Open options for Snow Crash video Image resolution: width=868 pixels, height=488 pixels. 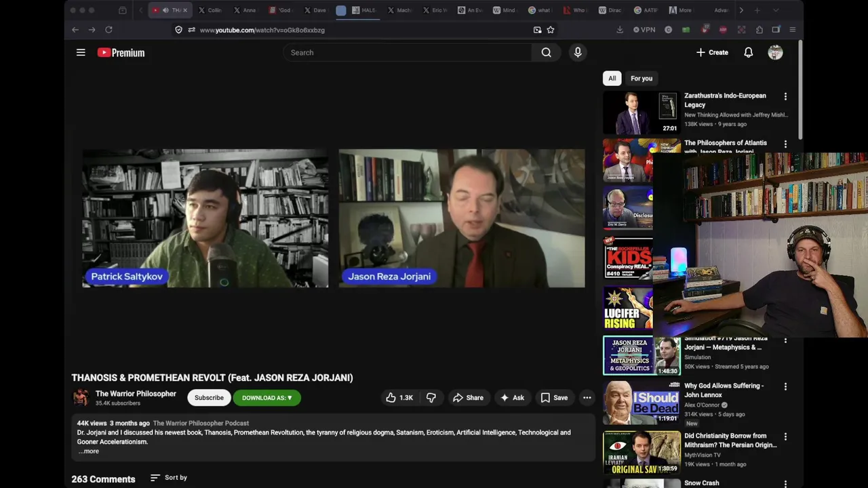[785, 484]
